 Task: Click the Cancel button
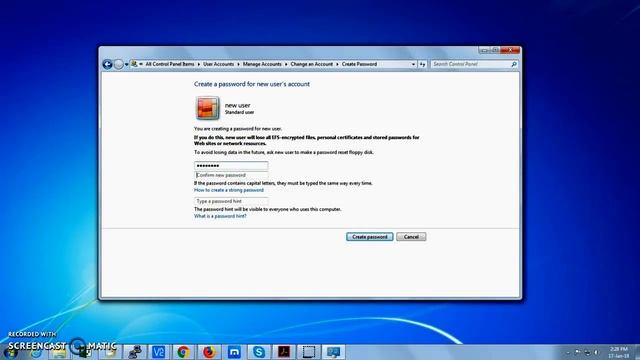point(411,237)
